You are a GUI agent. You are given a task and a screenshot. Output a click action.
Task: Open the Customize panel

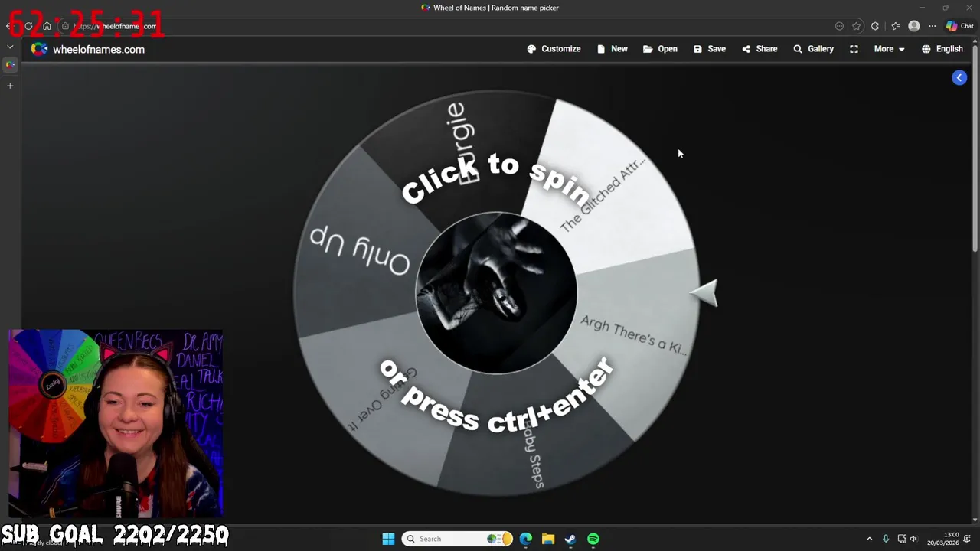[554, 49]
